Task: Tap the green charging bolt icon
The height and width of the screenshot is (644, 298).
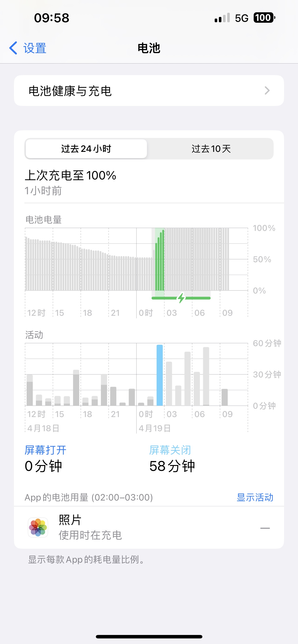Action: coord(181,298)
